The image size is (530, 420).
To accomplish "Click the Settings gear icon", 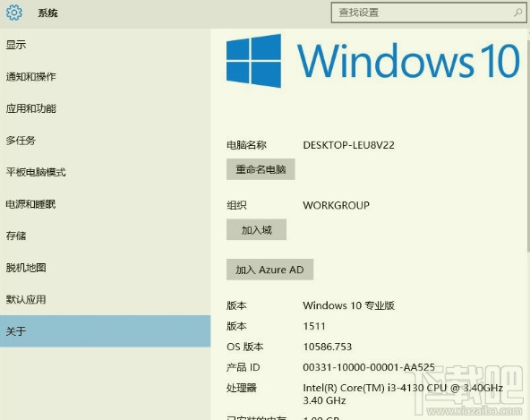I will 14,13.
